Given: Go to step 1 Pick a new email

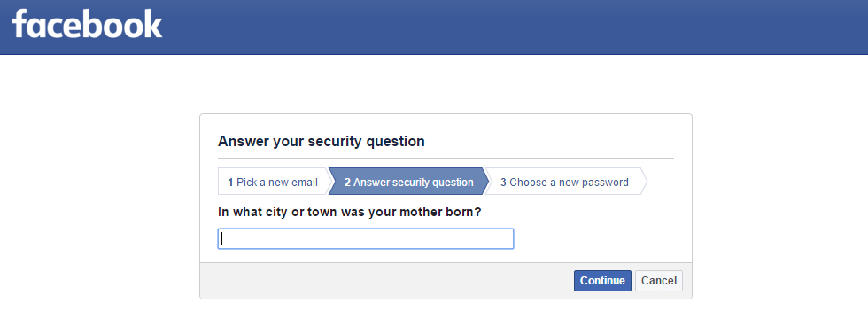Looking at the screenshot, I should [273, 182].
